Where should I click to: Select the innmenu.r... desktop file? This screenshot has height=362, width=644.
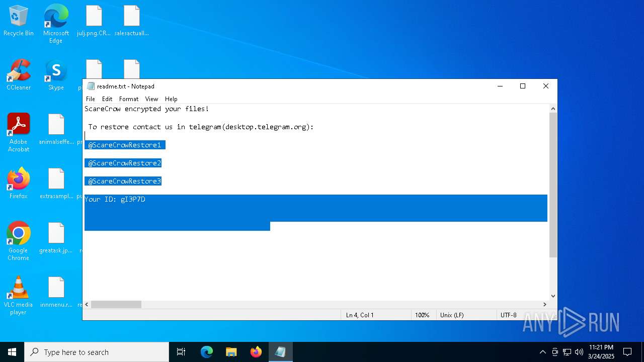pos(56,292)
